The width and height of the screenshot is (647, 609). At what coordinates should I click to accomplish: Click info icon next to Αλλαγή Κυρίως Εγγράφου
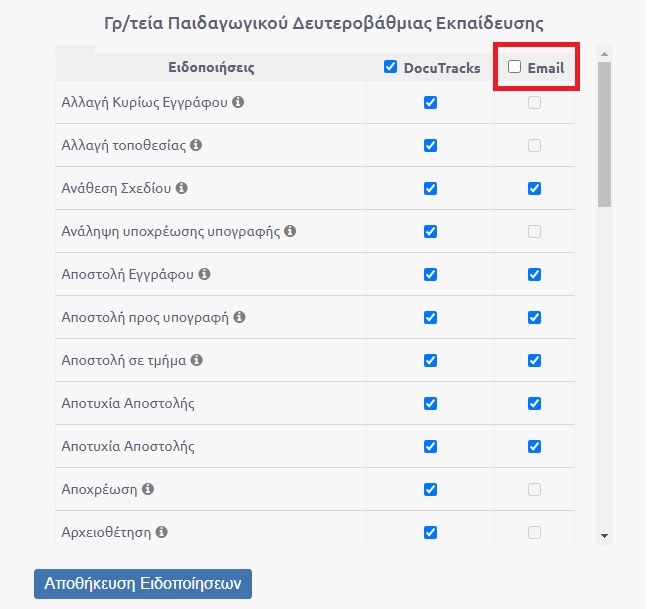click(239, 102)
